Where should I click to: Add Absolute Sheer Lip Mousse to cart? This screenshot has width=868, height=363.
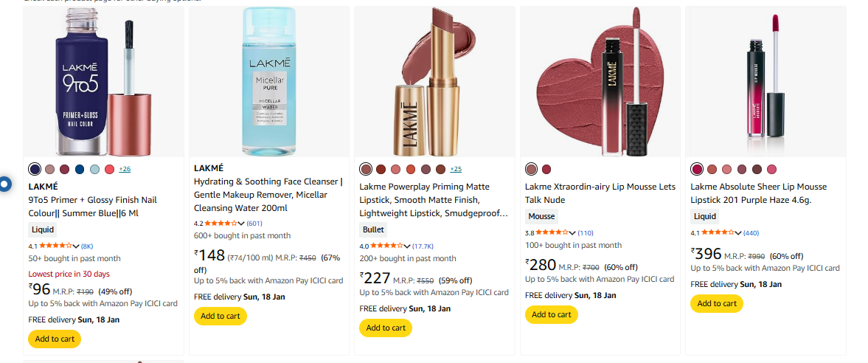pyautogui.click(x=716, y=303)
